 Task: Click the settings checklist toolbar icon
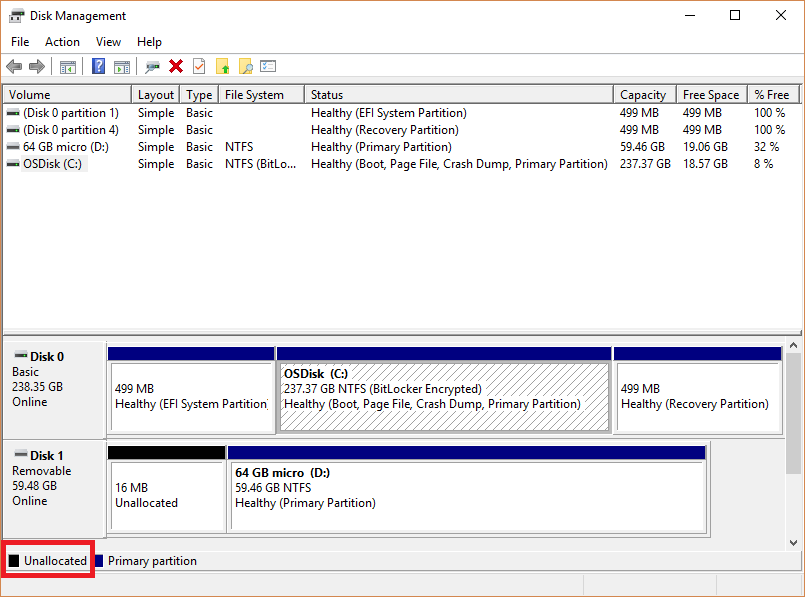click(268, 66)
